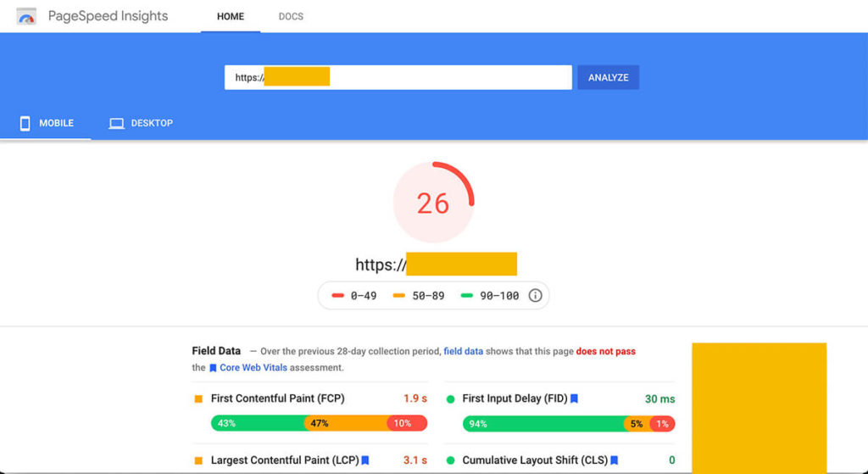Click the green dot marker beside FID
The image size is (868, 474).
click(451, 399)
